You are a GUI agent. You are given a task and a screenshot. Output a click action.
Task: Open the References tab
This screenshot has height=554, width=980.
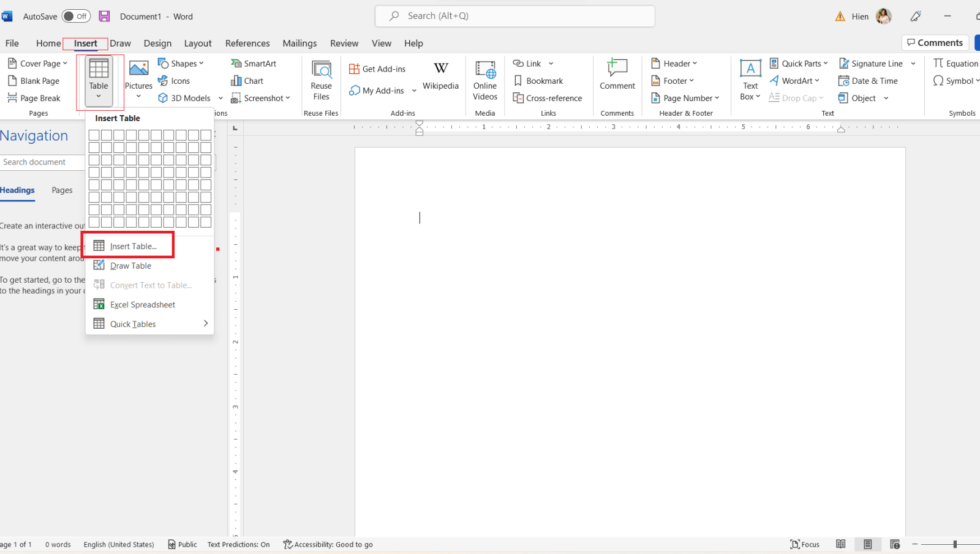(247, 43)
